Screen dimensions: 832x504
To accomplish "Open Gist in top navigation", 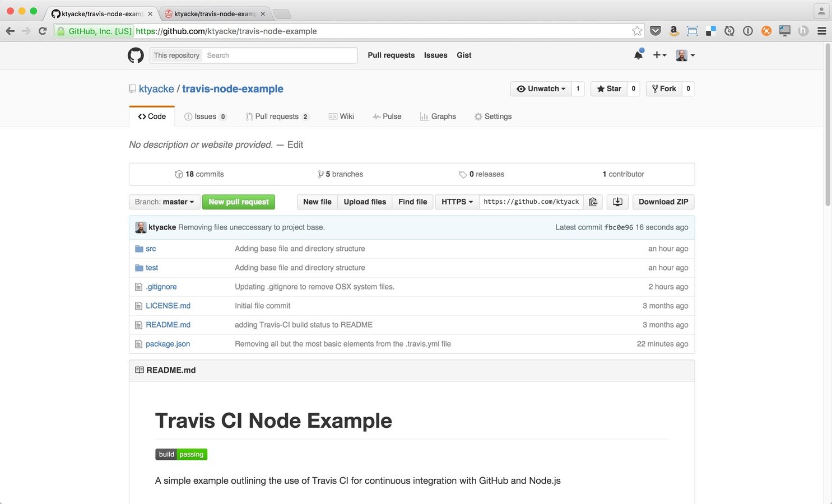I will (x=464, y=55).
